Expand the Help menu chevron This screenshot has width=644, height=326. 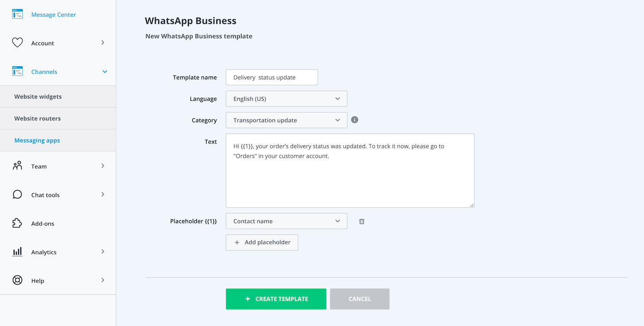click(103, 280)
